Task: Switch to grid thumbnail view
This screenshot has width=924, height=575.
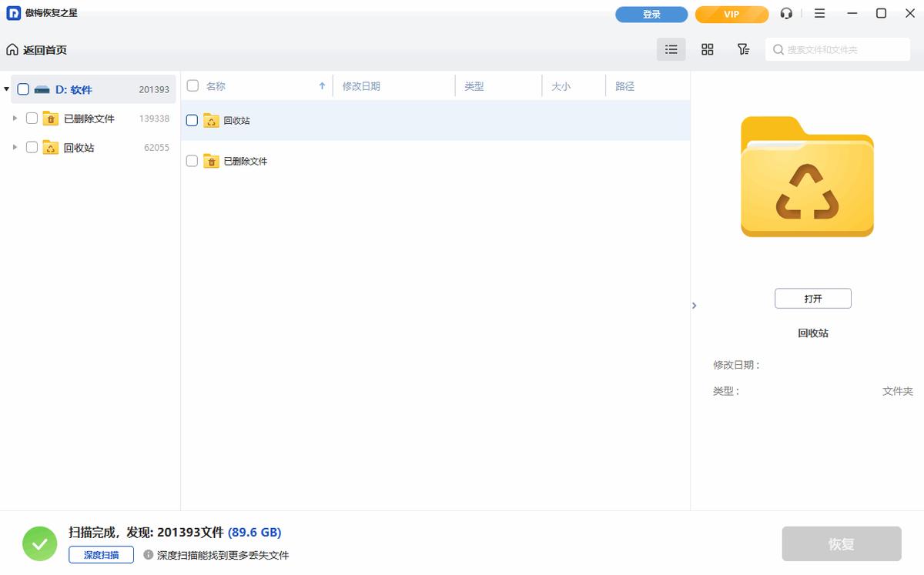Action: point(707,49)
